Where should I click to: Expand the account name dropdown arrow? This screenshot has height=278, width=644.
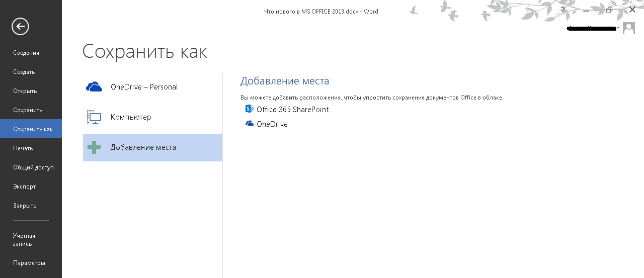(618, 29)
